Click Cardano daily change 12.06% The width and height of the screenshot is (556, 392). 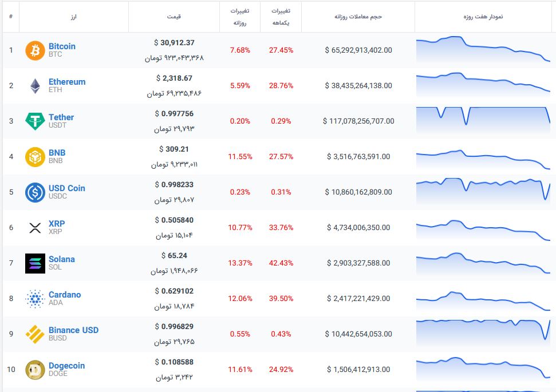240,298
